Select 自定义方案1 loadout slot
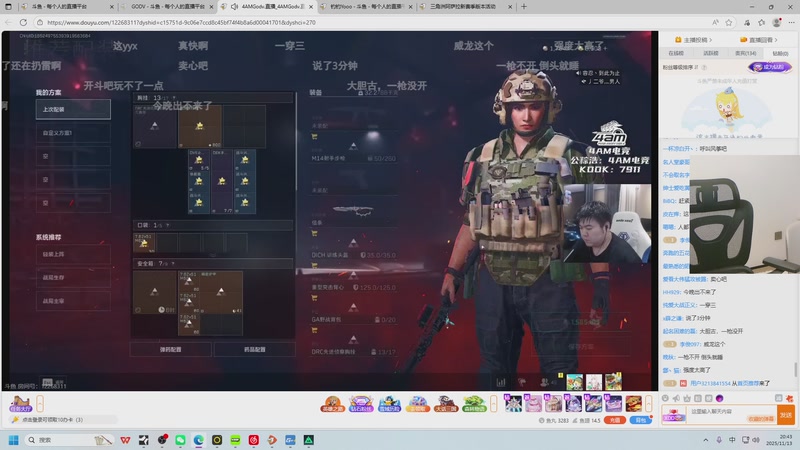 (x=73, y=133)
